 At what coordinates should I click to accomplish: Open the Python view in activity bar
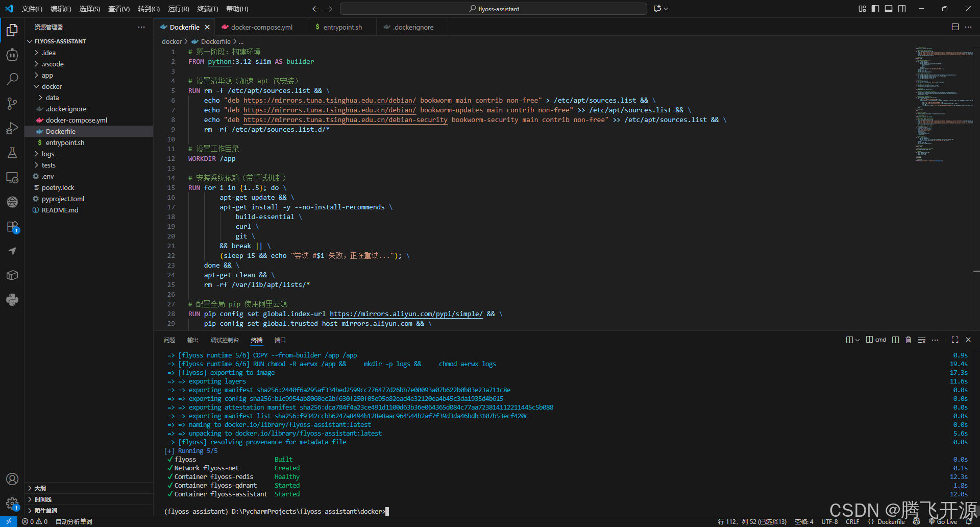(x=12, y=300)
